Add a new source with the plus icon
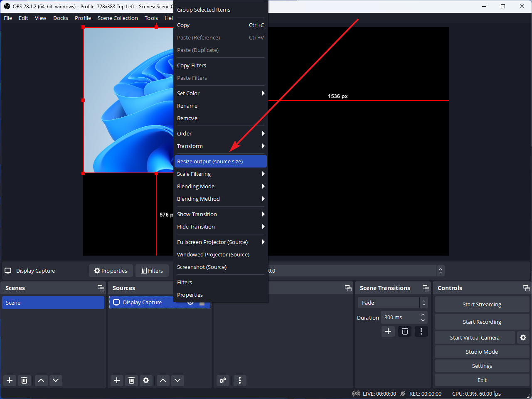Screen dimensions: 532x399 pyautogui.click(x=117, y=380)
